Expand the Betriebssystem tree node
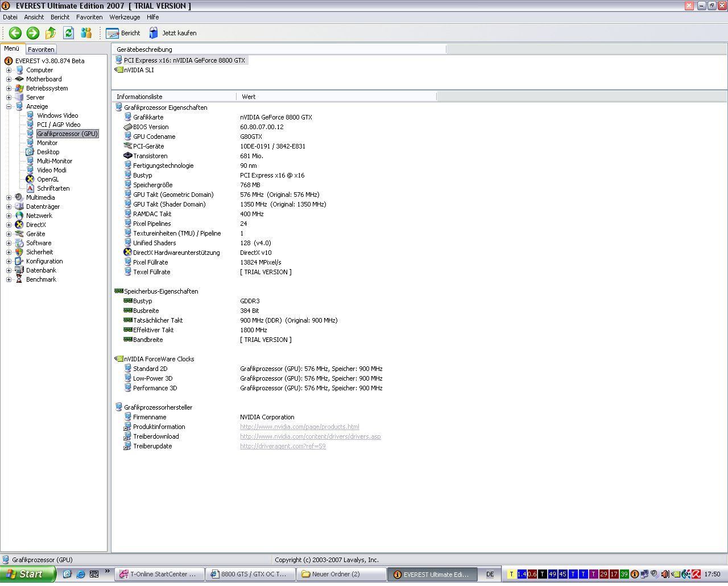 (9, 88)
